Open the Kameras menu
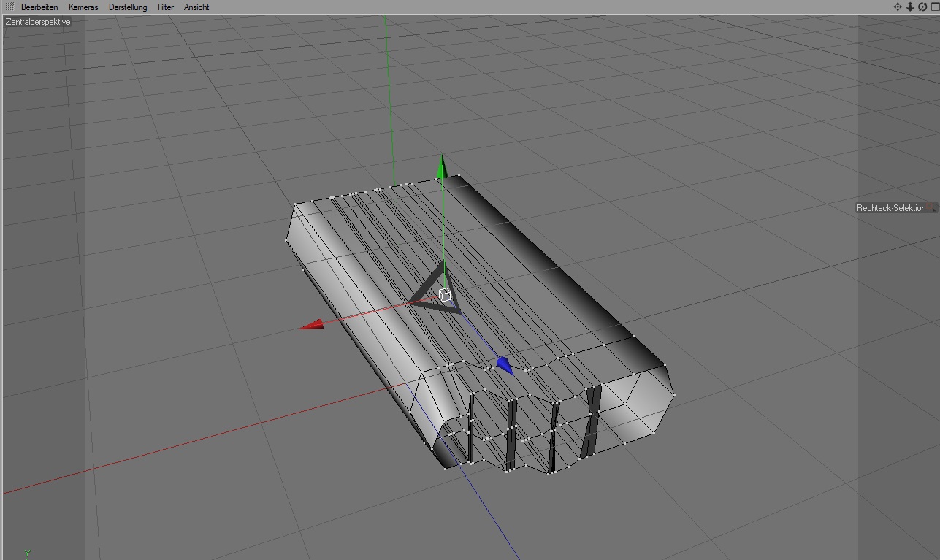Image resolution: width=940 pixels, height=560 pixels. point(83,7)
